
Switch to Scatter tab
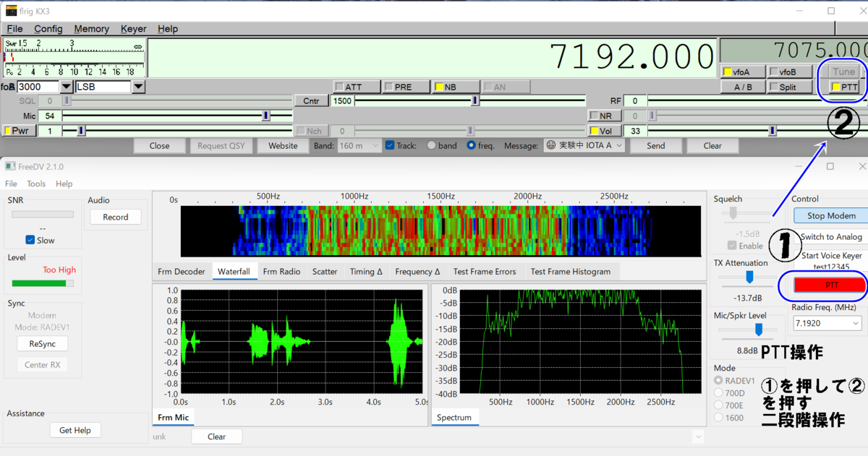coord(325,272)
